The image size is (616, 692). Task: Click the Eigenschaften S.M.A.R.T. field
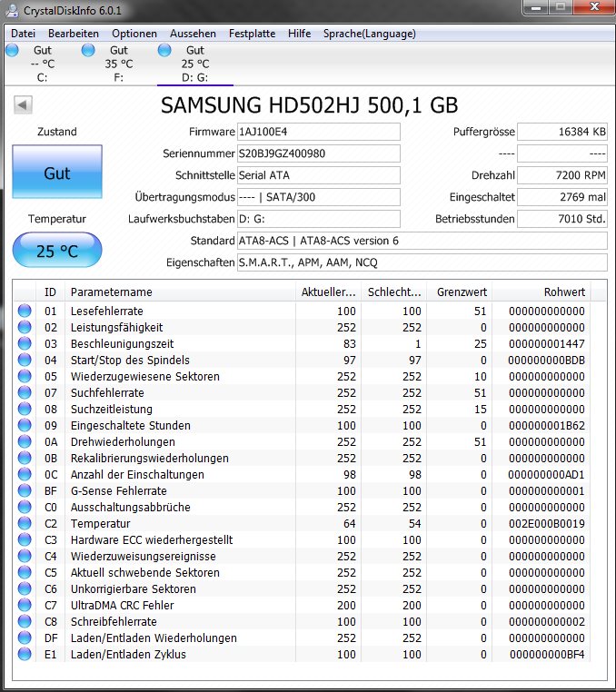click(422, 262)
